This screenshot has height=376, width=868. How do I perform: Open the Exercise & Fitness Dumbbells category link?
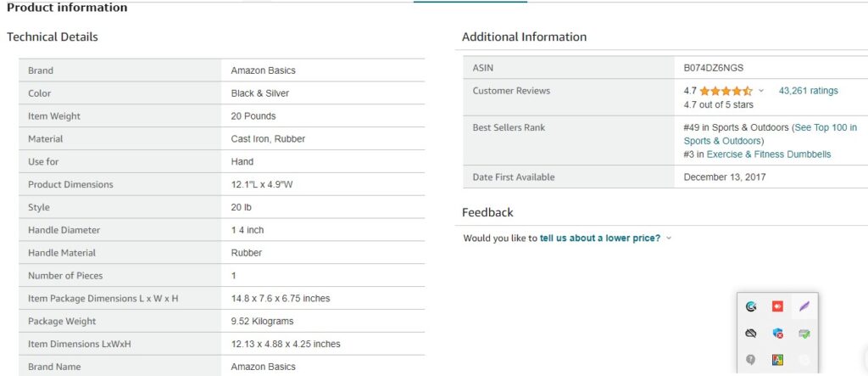[x=768, y=154]
